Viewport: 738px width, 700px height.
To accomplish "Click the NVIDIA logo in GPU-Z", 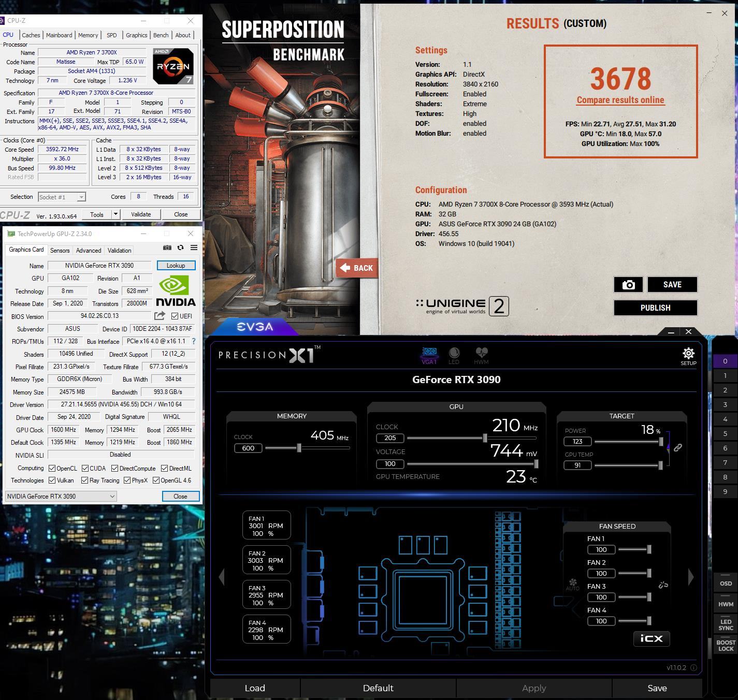I will tap(176, 290).
